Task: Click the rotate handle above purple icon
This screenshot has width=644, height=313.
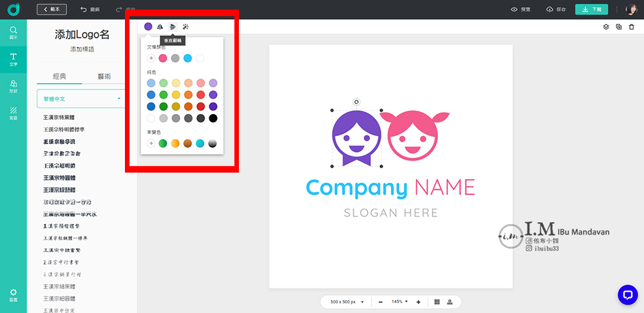Action: click(357, 102)
